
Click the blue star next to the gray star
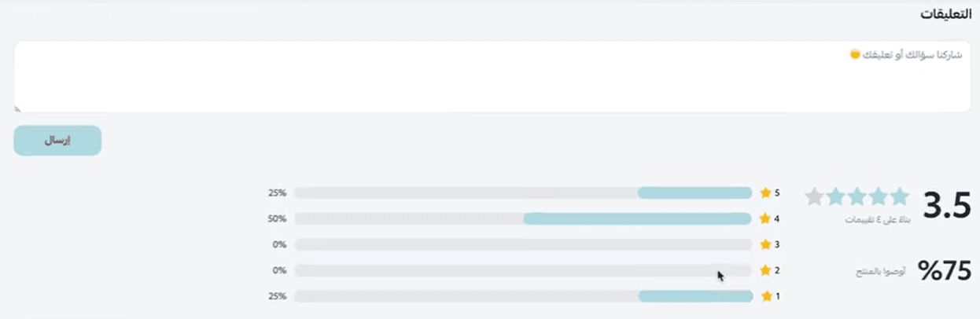pyautogui.click(x=835, y=197)
